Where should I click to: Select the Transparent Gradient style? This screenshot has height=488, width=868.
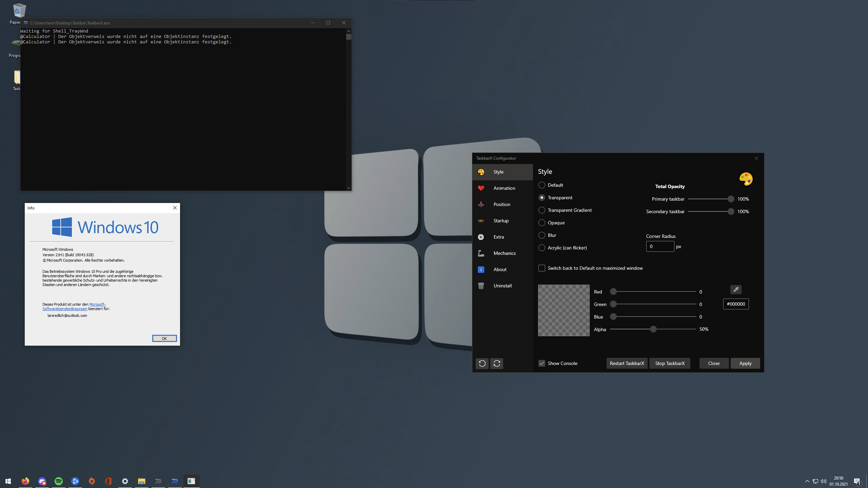point(541,210)
